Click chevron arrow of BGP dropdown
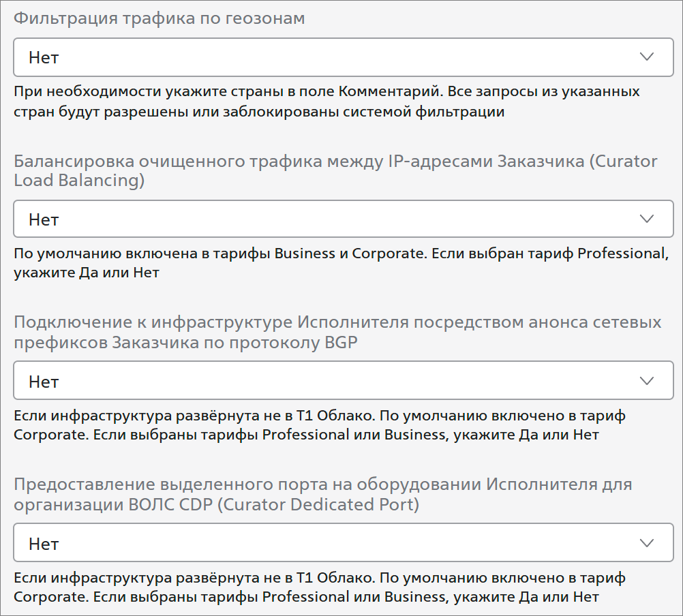This screenshot has width=683, height=616. (647, 381)
